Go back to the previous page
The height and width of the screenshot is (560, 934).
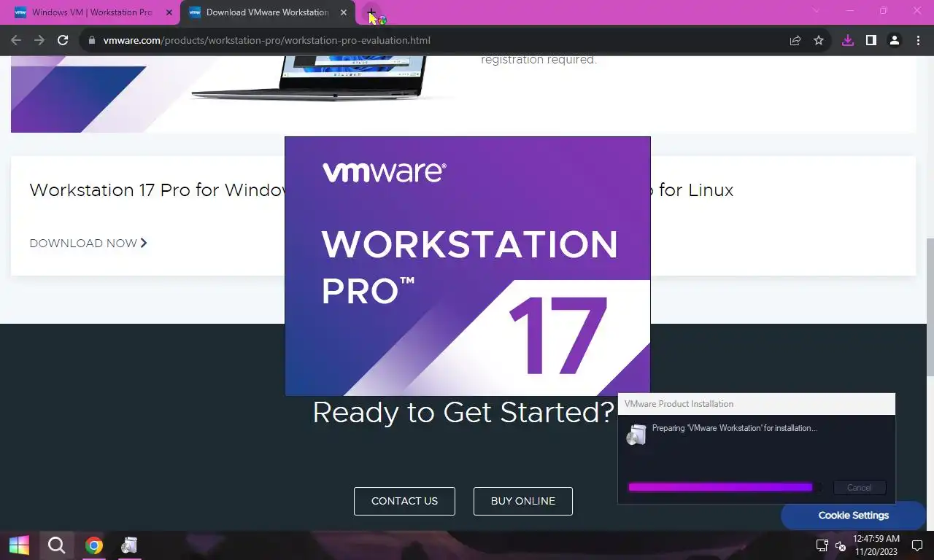(16, 40)
